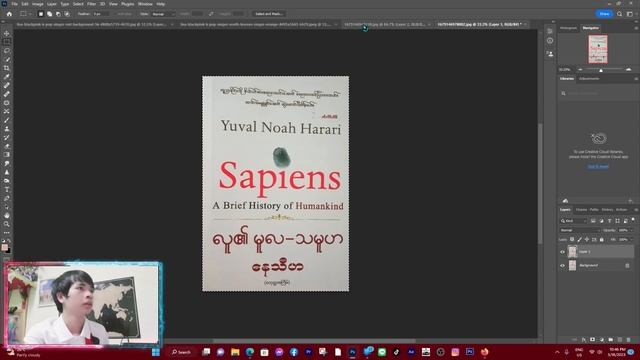Click the Feather input field
Image resolution: width=640 pixels, height=360 pixels.
pyautogui.click(x=100, y=14)
